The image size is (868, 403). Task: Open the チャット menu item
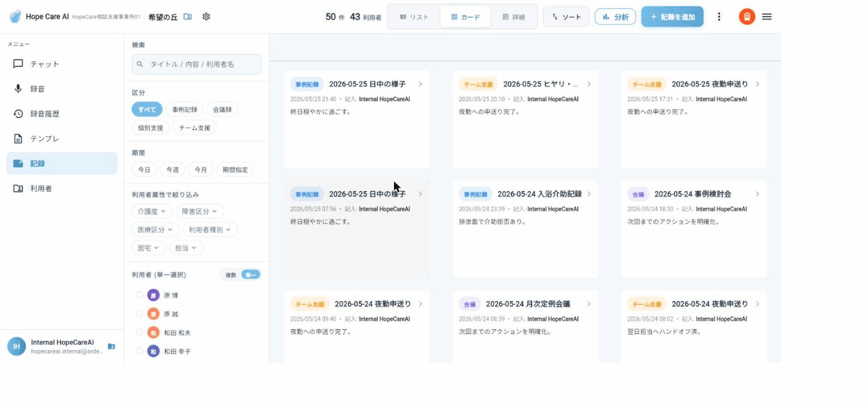click(62, 64)
